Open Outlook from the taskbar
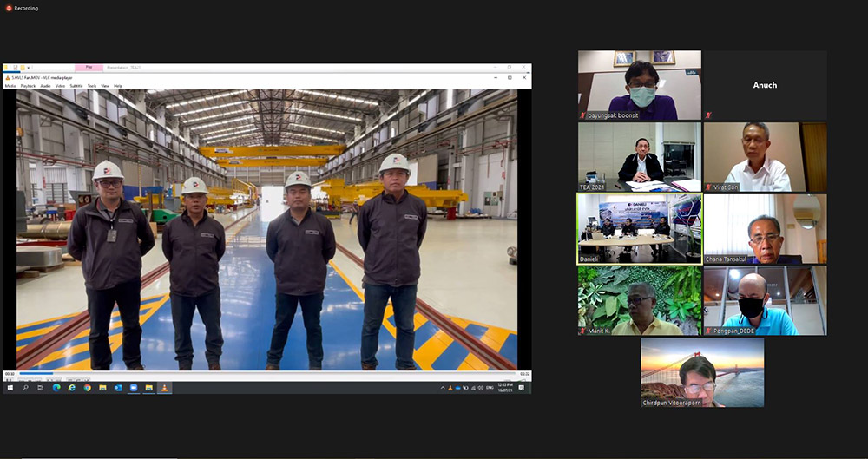868x459 pixels. (x=118, y=388)
